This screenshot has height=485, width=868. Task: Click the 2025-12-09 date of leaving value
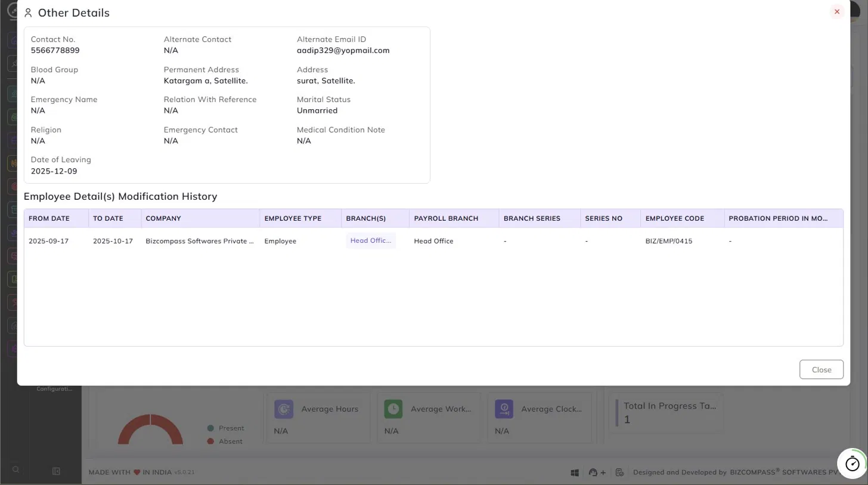(54, 171)
